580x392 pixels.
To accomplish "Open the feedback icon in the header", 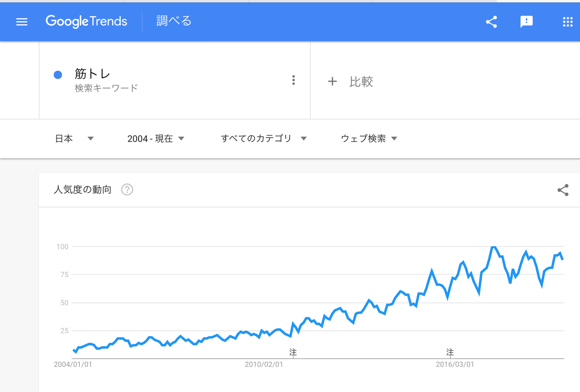I will 526,21.
